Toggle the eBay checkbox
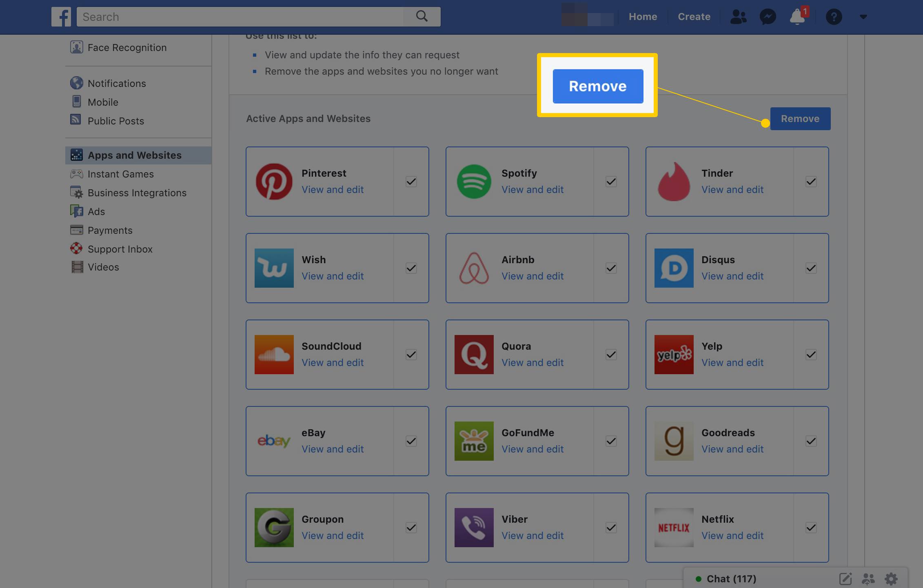The image size is (923, 588). click(411, 441)
